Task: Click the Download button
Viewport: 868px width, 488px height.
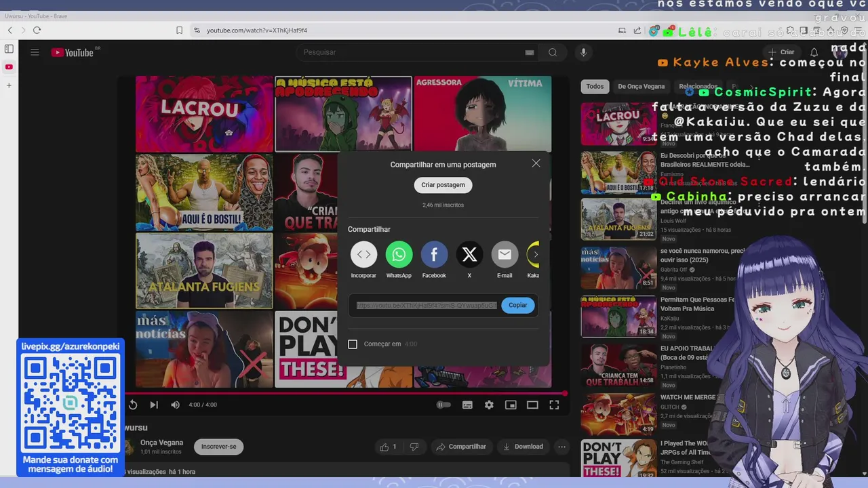Action: pos(522,447)
